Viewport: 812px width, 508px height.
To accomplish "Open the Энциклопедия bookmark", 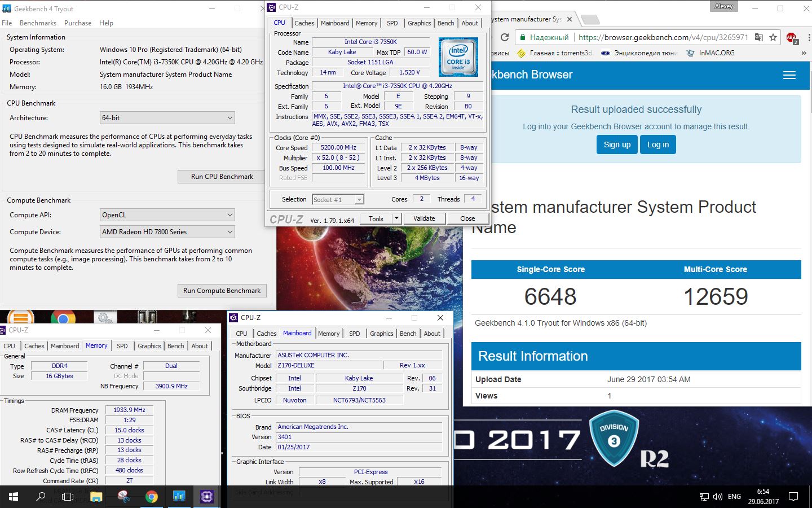I will click(639, 53).
